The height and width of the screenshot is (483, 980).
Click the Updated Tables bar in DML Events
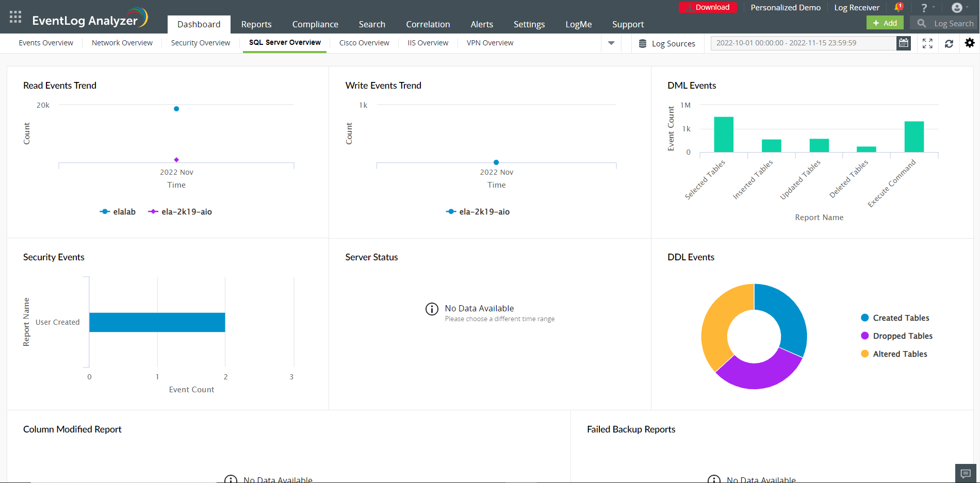click(819, 145)
